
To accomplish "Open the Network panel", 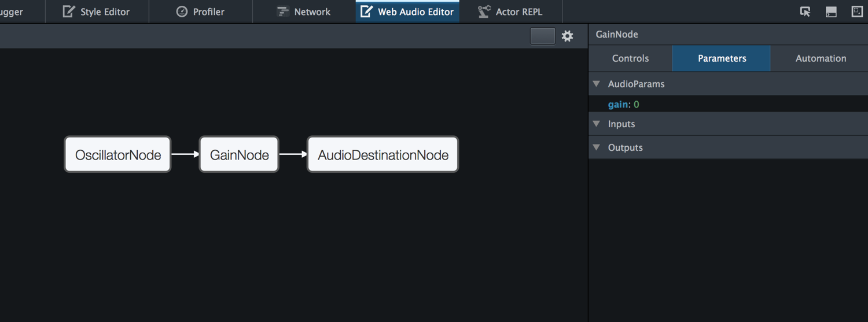I will 304,12.
